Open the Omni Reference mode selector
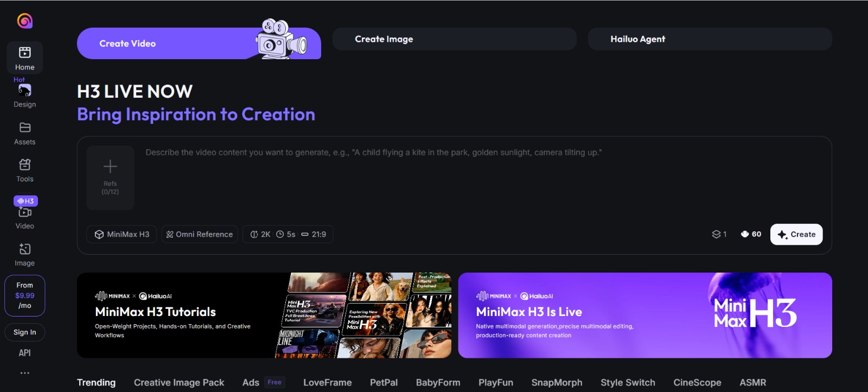Screen dimensions: 868x392 (200, 234)
